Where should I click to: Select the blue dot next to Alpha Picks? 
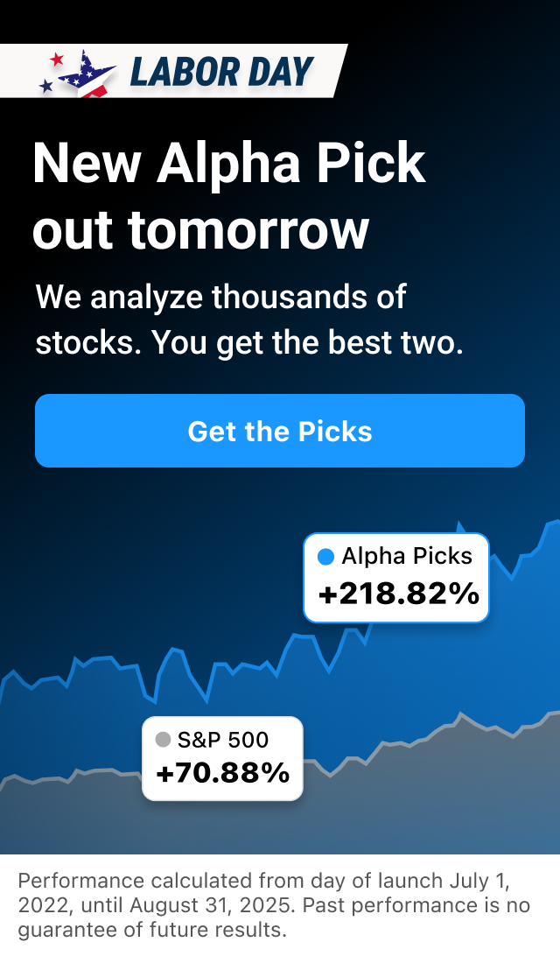click(325, 555)
